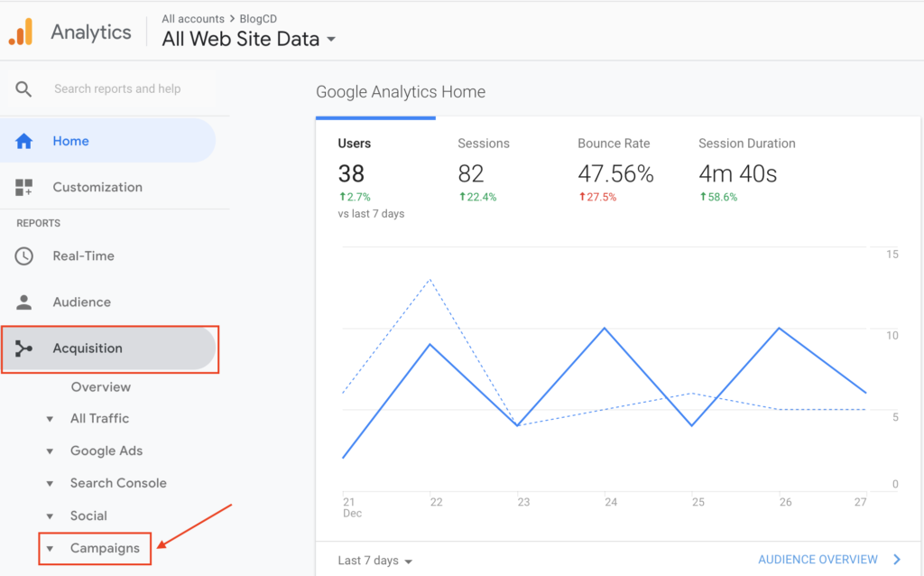
Task: Click the Analytics product name
Action: pyautogui.click(x=91, y=32)
